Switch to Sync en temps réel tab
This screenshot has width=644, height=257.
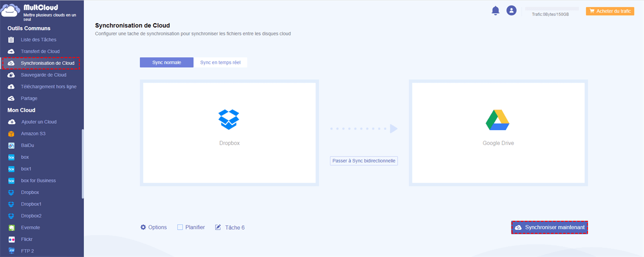(x=220, y=62)
